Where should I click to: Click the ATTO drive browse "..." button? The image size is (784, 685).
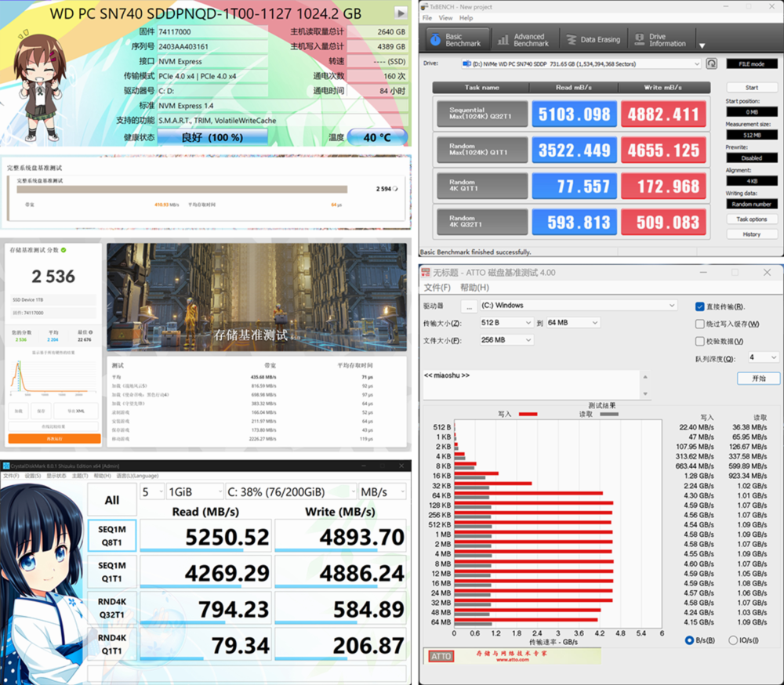469,306
